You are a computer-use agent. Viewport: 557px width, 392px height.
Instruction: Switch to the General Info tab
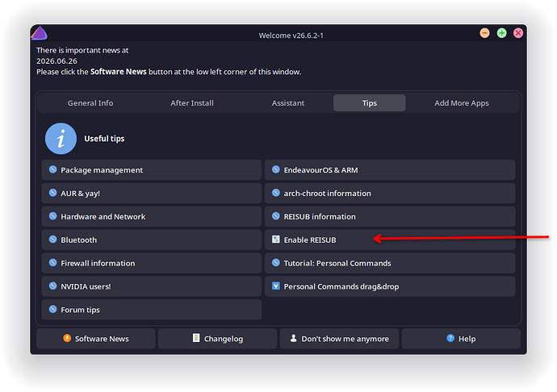[x=90, y=103]
